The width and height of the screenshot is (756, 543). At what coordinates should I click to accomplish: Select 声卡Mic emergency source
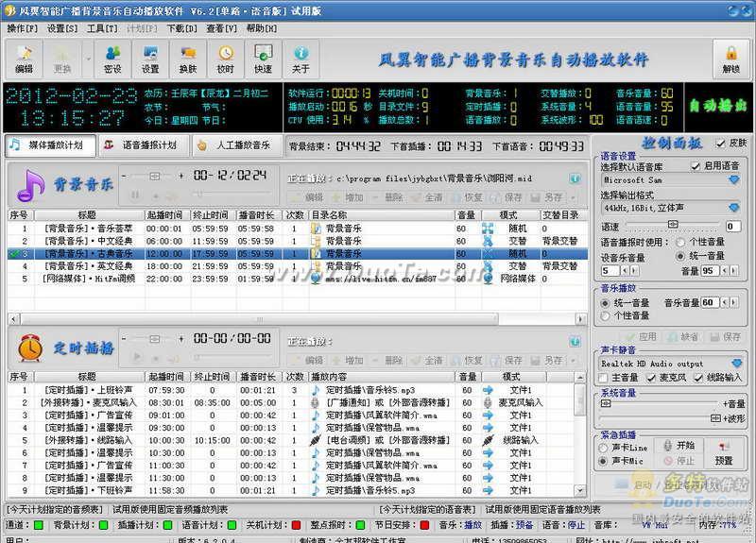(x=603, y=461)
